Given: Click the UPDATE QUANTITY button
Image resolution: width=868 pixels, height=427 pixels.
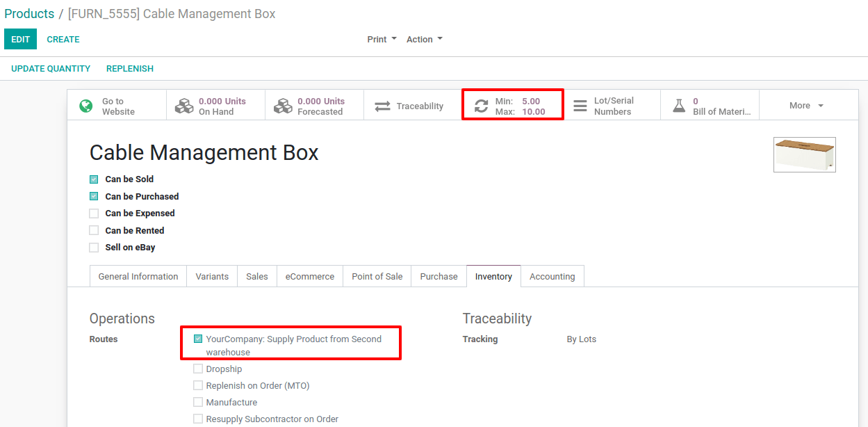Looking at the screenshot, I should point(51,69).
